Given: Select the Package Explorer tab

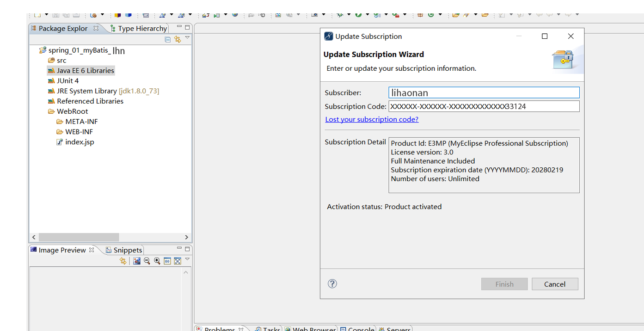Looking at the screenshot, I should click(x=63, y=29).
